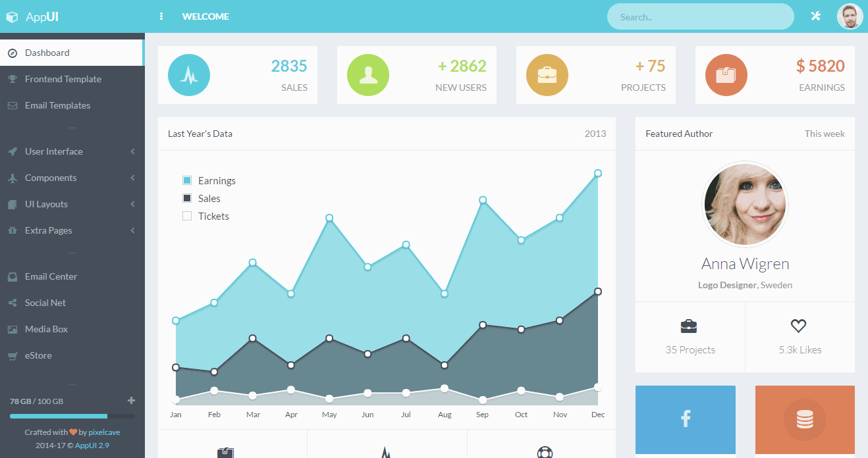Viewport: 868px width, 458px height.
Task: Open the pixelcave link in footer
Action: [104, 432]
